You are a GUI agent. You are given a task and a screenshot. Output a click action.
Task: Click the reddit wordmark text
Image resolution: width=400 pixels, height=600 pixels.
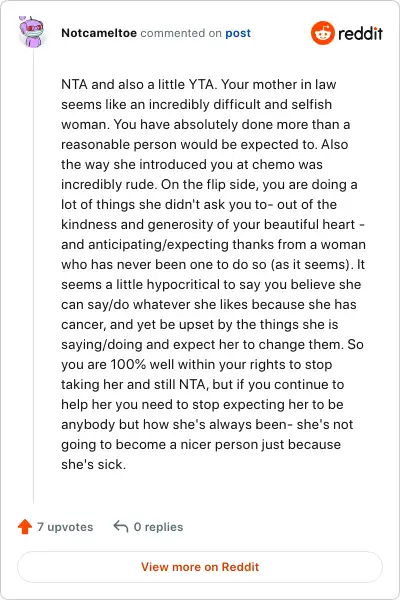360,34
